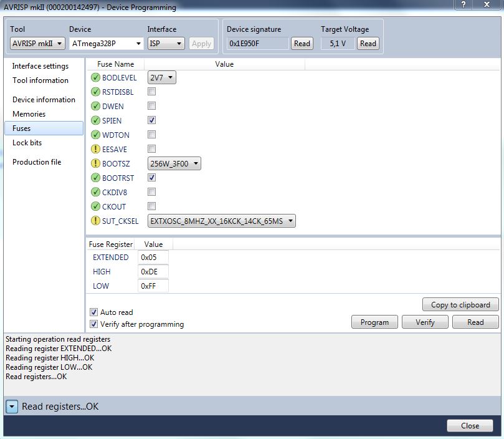Click the Program button
Image resolution: width=504 pixels, height=439 pixels.
tap(374, 322)
